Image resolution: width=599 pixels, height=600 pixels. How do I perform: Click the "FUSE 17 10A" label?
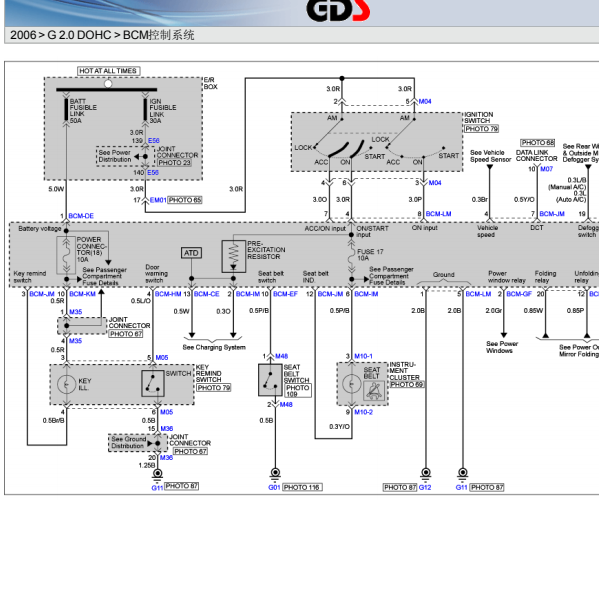click(370, 255)
